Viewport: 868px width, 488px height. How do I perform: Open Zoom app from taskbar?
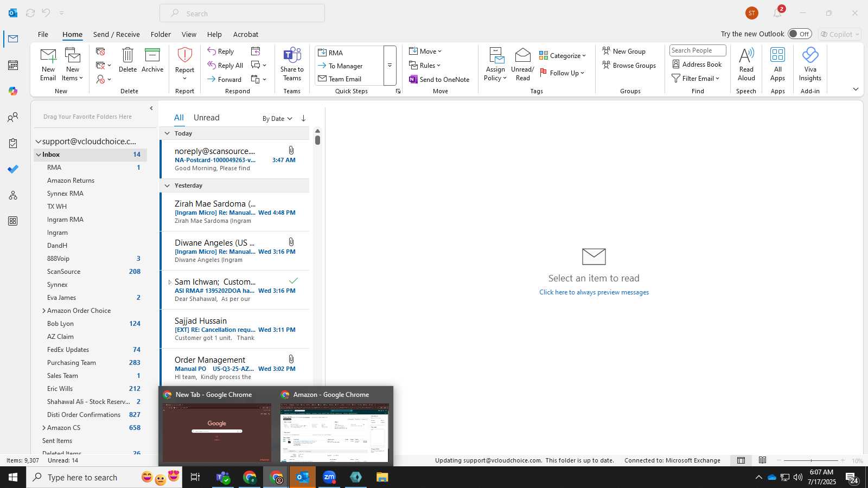(x=329, y=477)
